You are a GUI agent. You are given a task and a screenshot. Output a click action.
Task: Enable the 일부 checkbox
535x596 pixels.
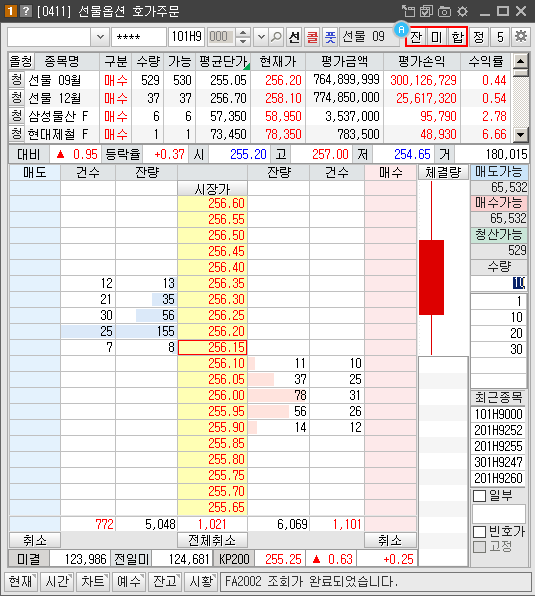click(480, 496)
